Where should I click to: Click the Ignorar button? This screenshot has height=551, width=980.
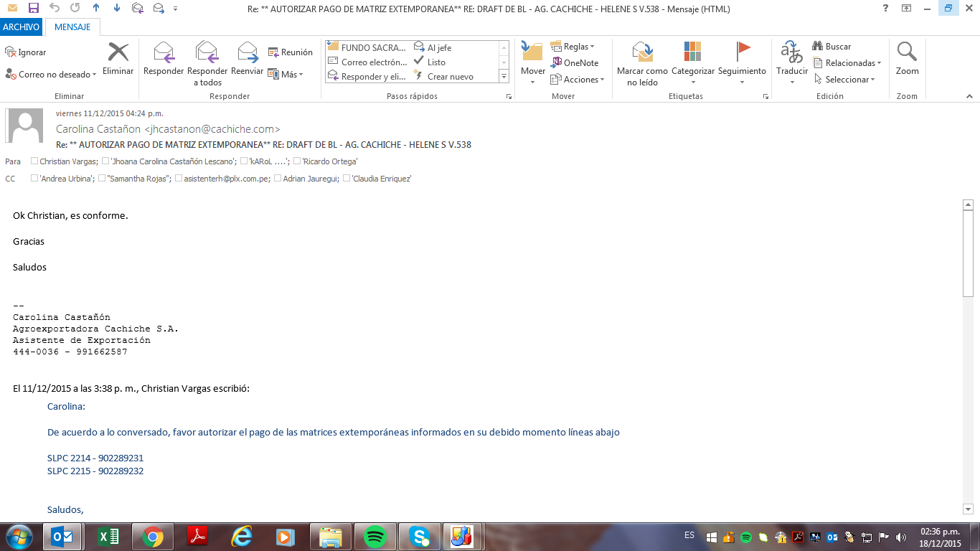pos(26,52)
